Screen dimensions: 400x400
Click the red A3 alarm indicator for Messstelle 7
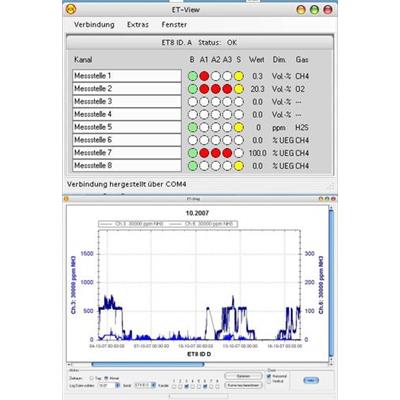[227, 153]
